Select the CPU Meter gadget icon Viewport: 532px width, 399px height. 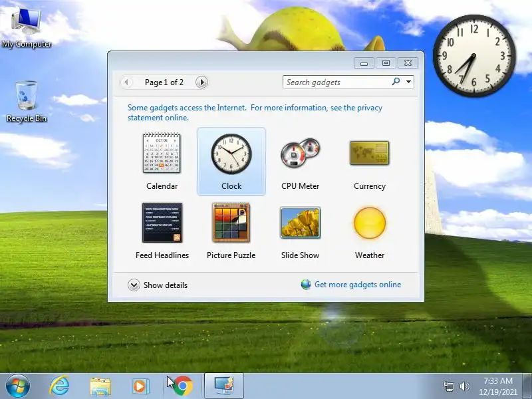[x=301, y=152]
